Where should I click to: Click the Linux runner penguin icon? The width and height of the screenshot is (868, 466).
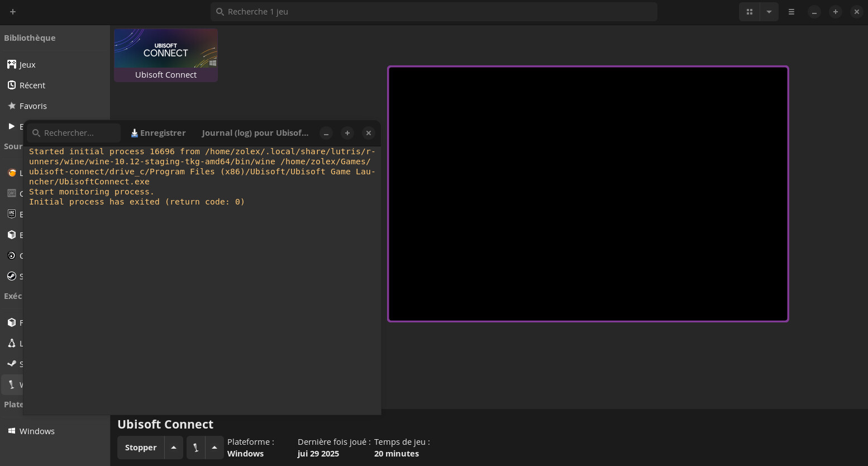click(x=12, y=343)
